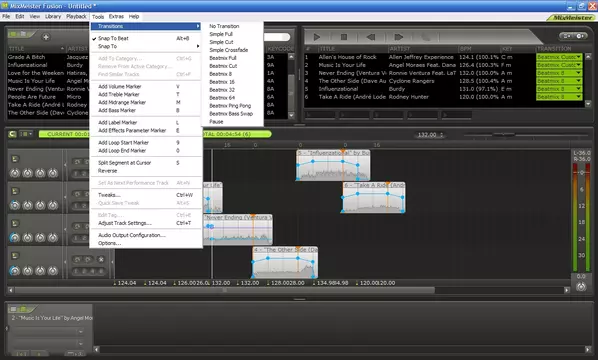598x360 pixels.
Task: Click the first knob in the first track lane
Action: 14,173
